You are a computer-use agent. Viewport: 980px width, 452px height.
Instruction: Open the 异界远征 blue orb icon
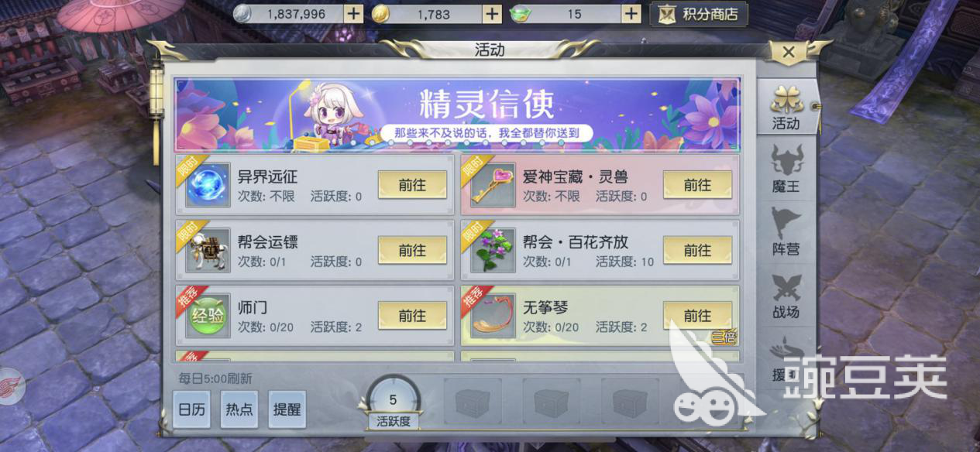pyautogui.click(x=207, y=185)
